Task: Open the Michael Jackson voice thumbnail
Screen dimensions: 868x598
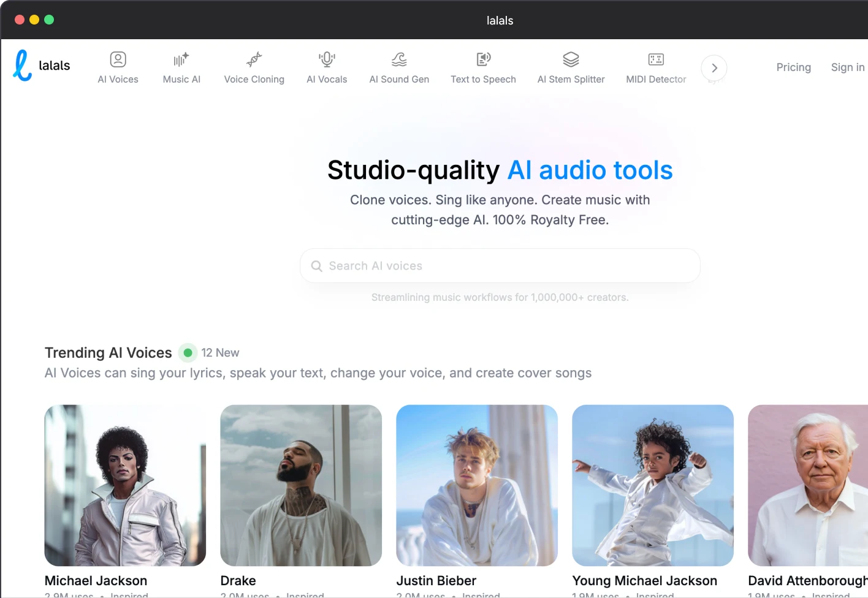Action: (x=125, y=485)
